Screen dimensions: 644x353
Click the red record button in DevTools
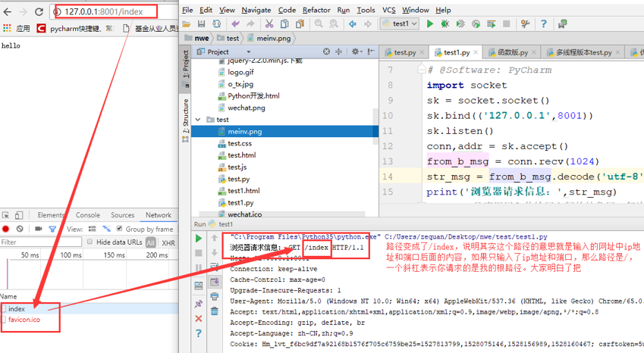pyautogui.click(x=6, y=229)
